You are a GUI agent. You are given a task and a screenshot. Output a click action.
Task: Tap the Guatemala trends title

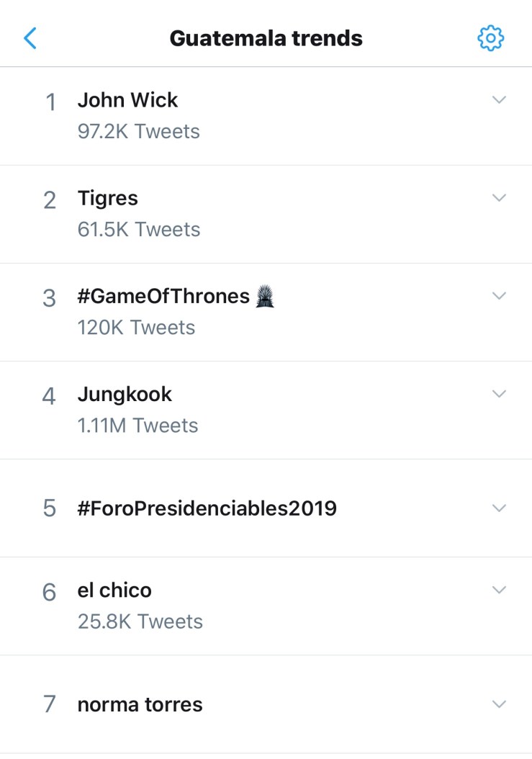point(266,38)
